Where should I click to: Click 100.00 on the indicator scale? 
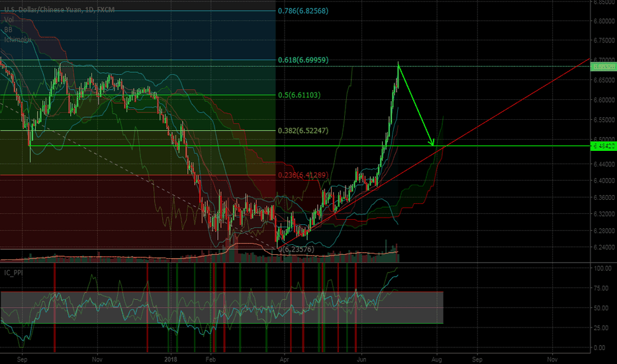pyautogui.click(x=602, y=269)
